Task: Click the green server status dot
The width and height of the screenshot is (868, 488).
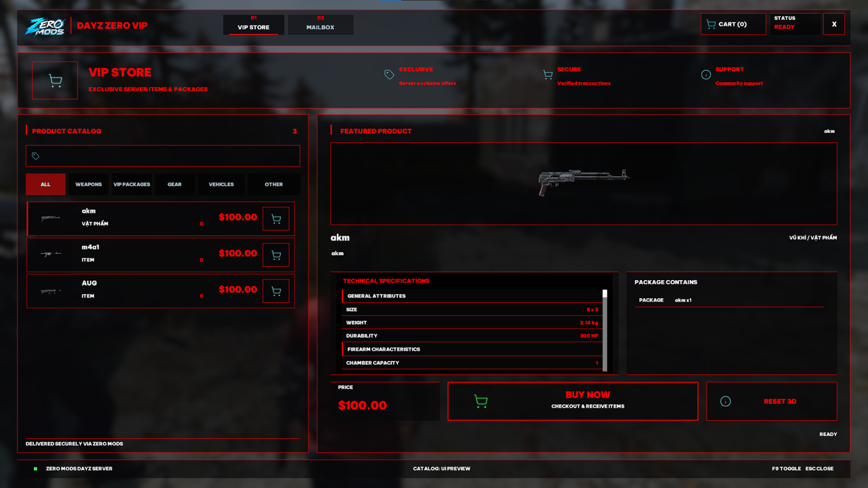Action: 36,469
